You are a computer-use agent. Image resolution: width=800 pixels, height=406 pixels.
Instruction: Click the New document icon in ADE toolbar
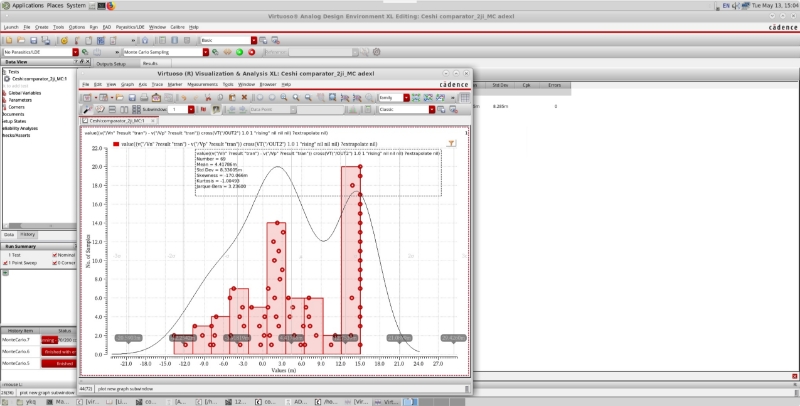[9, 40]
